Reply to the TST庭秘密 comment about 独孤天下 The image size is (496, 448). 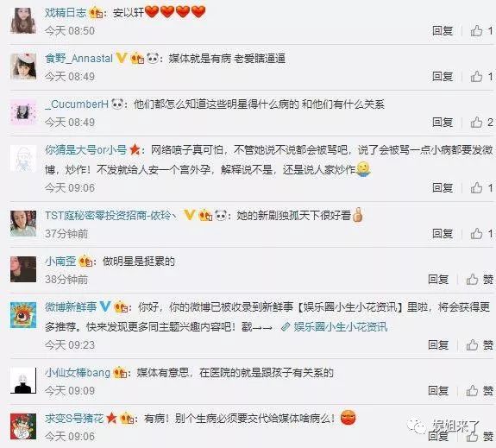click(x=443, y=233)
